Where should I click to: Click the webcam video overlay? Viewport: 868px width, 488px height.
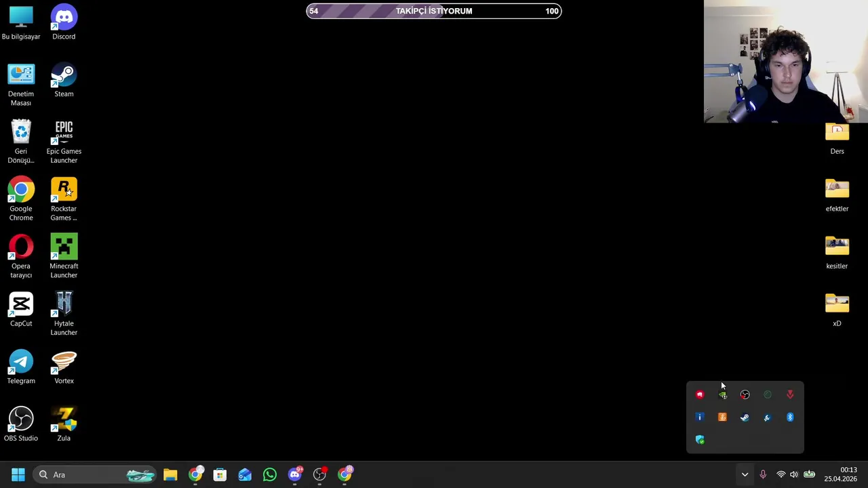(x=786, y=61)
